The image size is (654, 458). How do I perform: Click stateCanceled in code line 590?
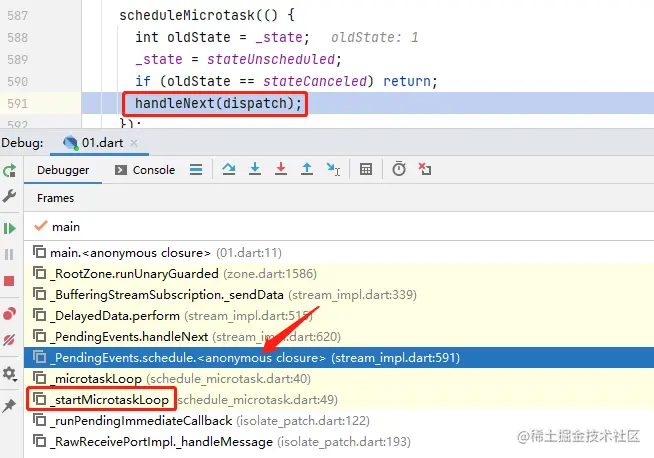pos(315,81)
